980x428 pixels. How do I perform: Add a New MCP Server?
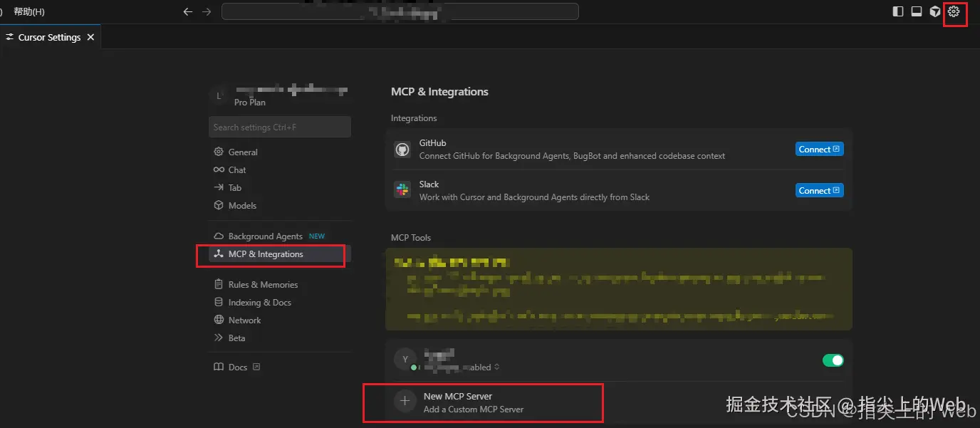click(x=618, y=402)
